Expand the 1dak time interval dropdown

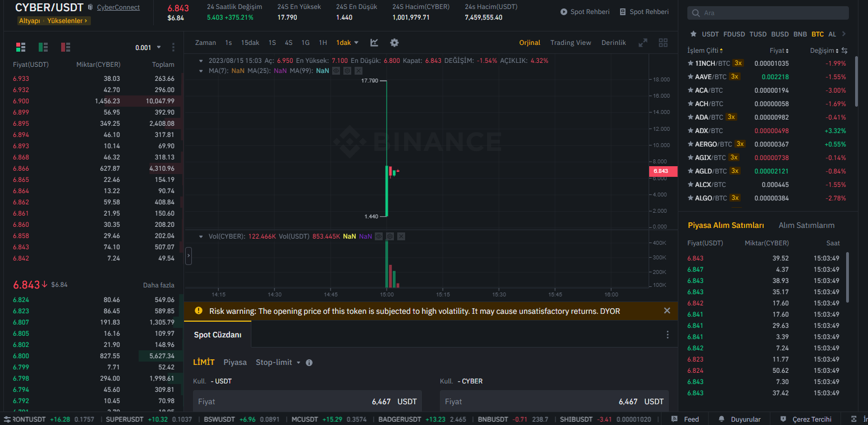tap(347, 43)
